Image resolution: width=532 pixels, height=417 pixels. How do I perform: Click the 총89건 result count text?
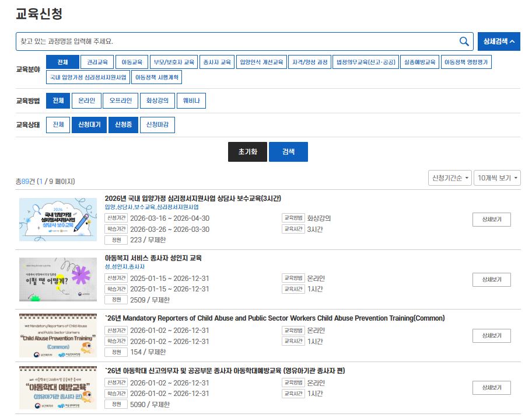point(26,181)
